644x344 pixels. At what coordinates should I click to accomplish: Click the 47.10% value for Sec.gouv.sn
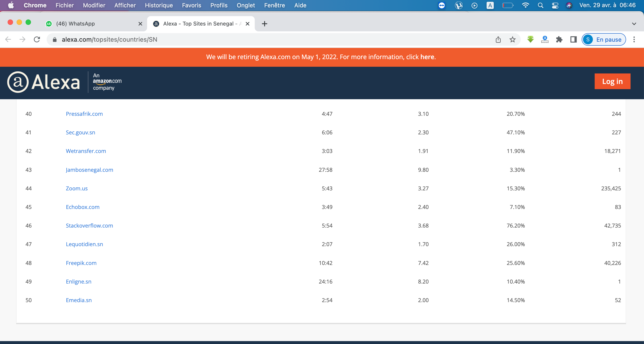pyautogui.click(x=516, y=132)
